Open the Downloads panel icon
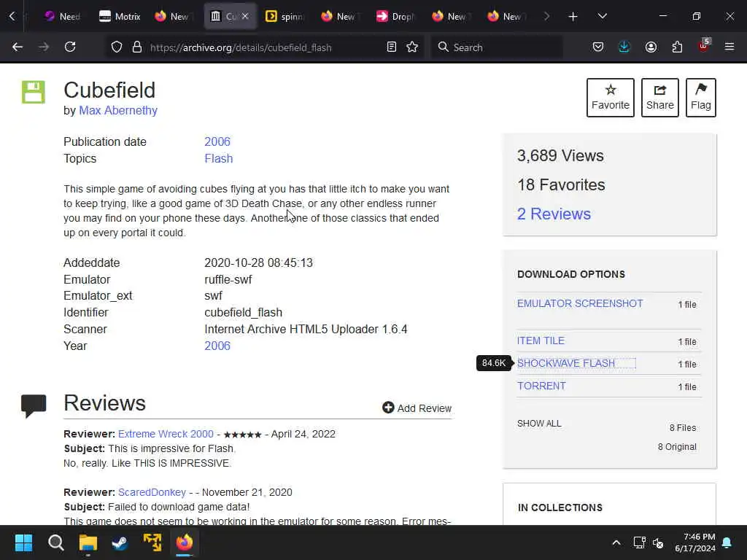 pos(624,47)
